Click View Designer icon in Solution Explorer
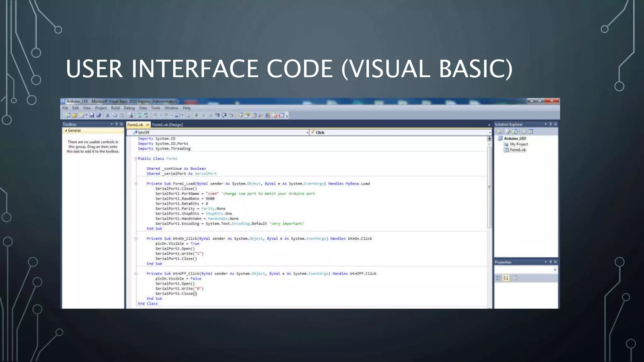This screenshot has height=362, width=644. (x=530, y=132)
